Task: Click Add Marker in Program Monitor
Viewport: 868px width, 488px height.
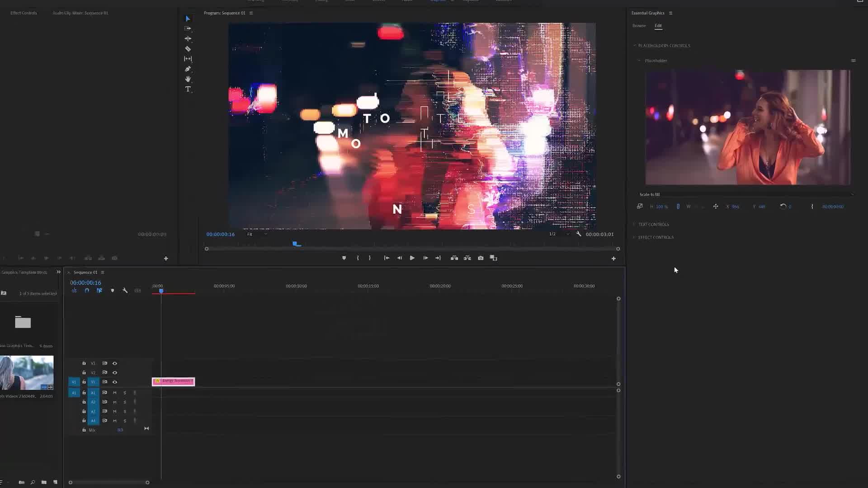Action: point(344,258)
